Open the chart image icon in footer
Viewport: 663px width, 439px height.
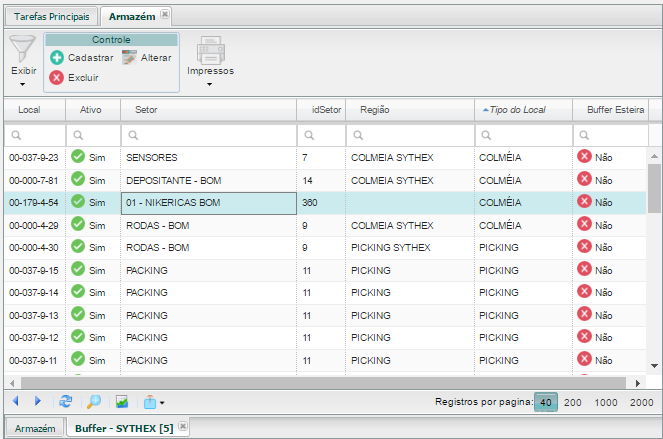pyautogui.click(x=122, y=402)
